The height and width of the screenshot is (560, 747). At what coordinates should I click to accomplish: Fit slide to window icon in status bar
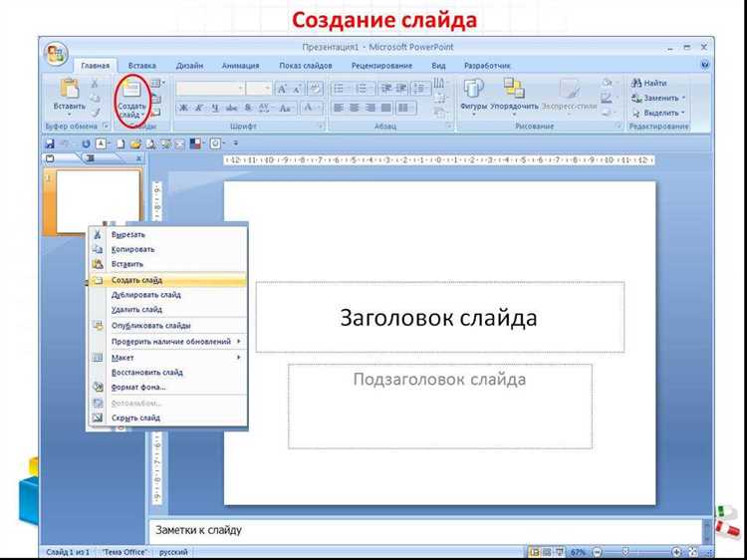693,552
